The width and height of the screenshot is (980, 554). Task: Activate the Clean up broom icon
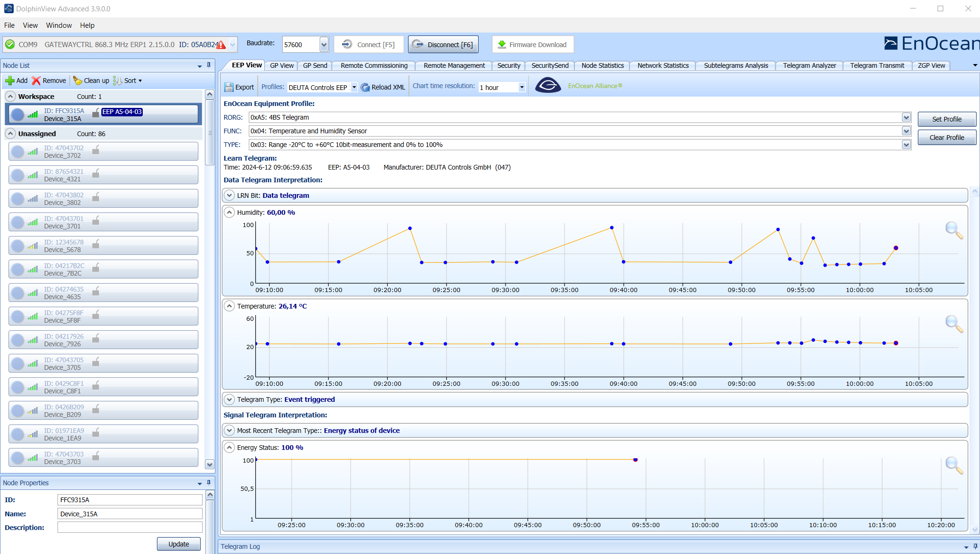pos(78,81)
